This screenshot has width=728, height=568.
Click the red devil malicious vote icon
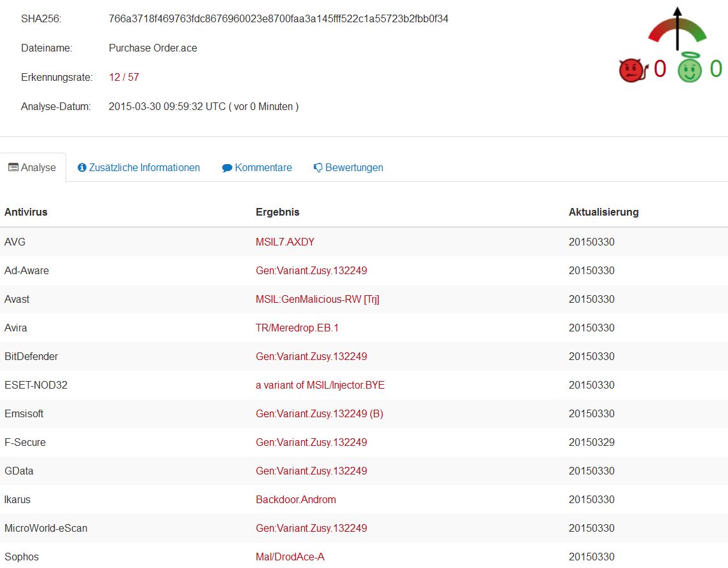pyautogui.click(x=633, y=70)
